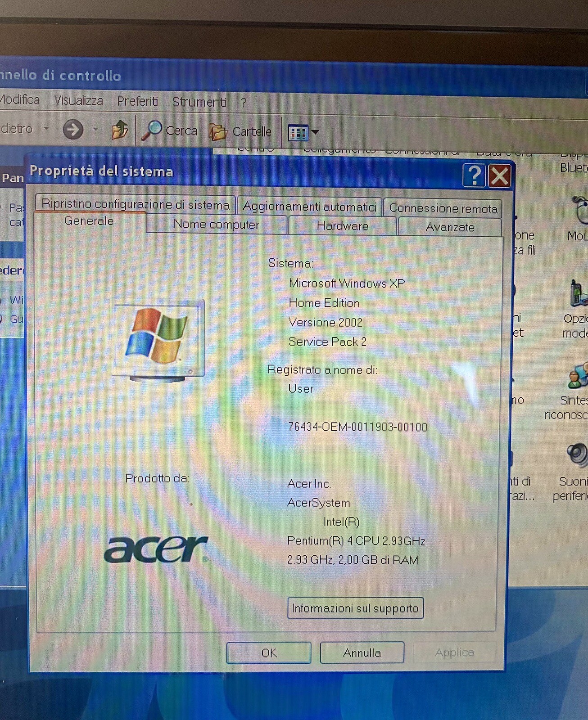
Task: Click the Forward arrow toolbar icon
Action: [x=73, y=130]
